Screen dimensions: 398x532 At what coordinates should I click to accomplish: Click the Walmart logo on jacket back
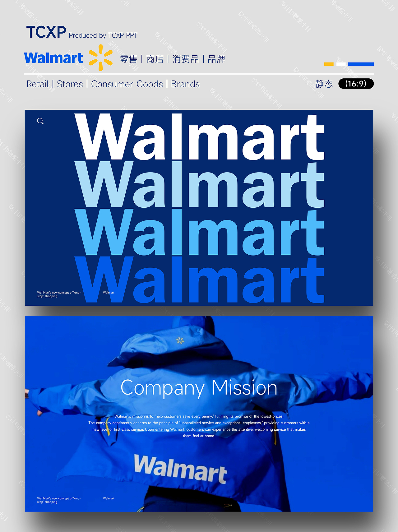[x=180, y=469]
